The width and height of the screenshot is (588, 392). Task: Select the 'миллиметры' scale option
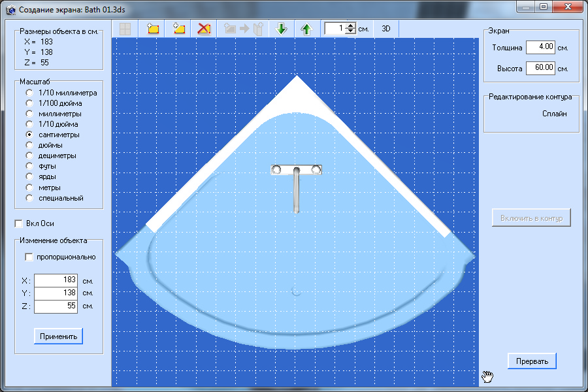pyautogui.click(x=29, y=114)
